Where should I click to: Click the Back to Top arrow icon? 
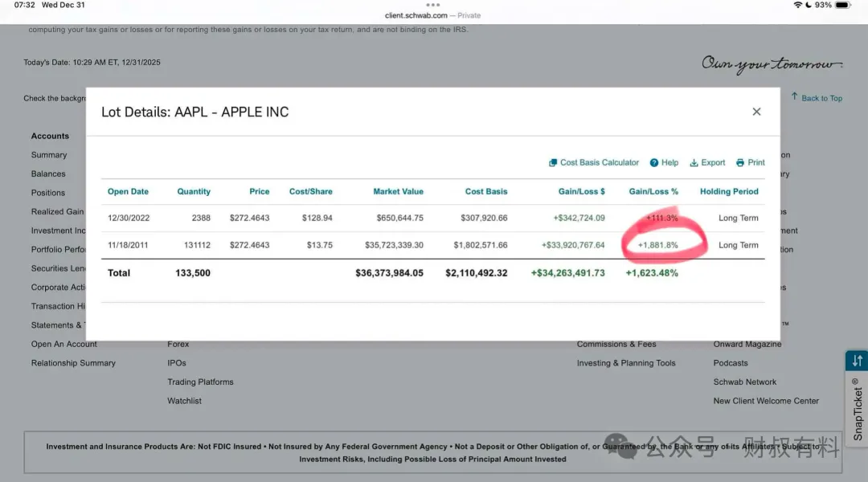coord(794,97)
